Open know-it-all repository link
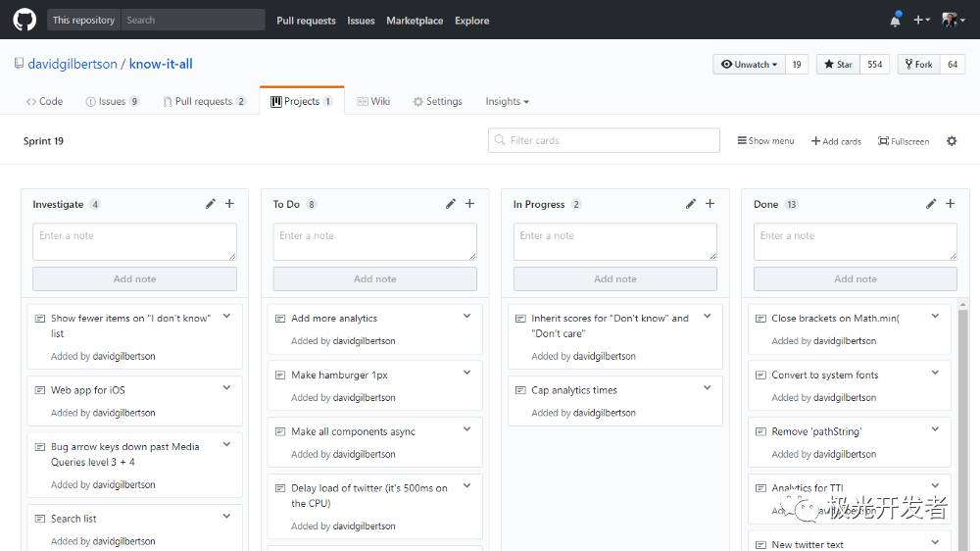 161,64
